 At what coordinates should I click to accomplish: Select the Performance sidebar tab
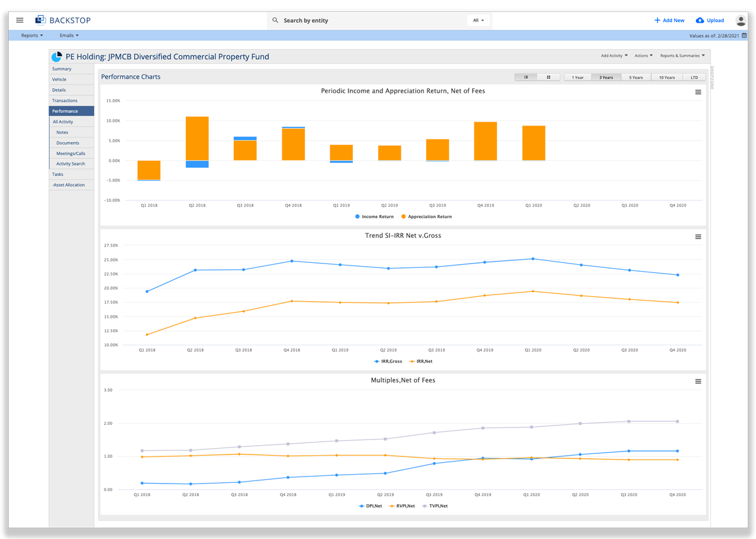(x=71, y=111)
